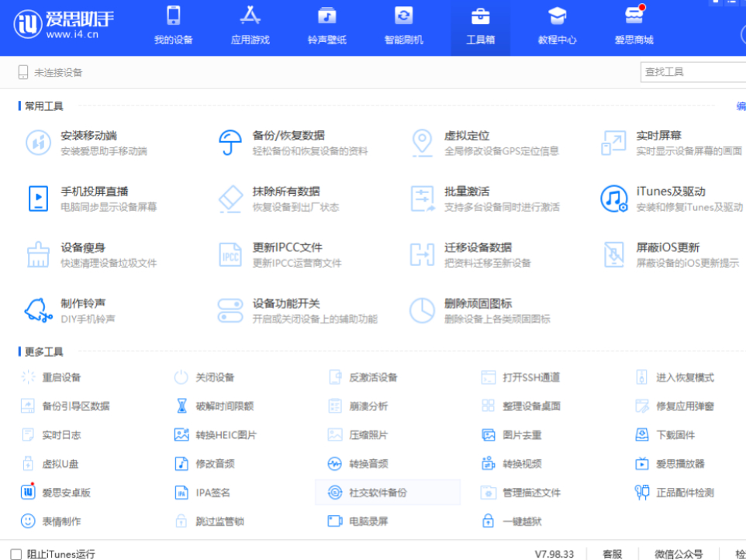The image size is (746, 560).
Task: Open 转换视频 tool
Action: (512, 463)
